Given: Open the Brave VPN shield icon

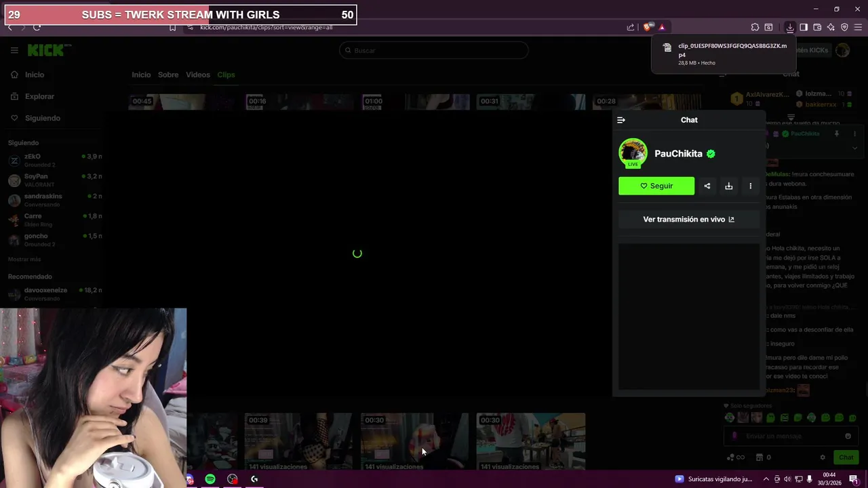Looking at the screenshot, I should pyautogui.click(x=844, y=27).
